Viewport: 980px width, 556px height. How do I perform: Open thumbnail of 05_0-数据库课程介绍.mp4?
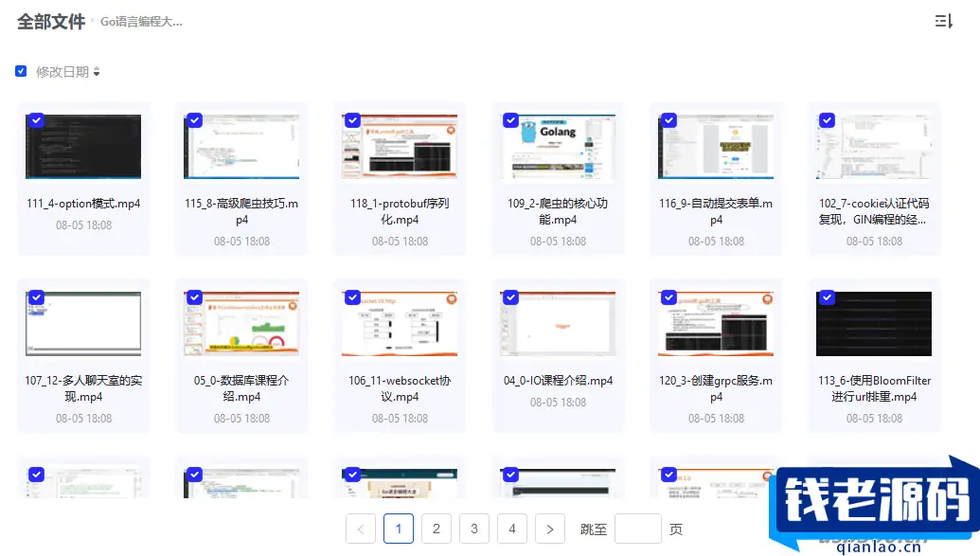[241, 323]
